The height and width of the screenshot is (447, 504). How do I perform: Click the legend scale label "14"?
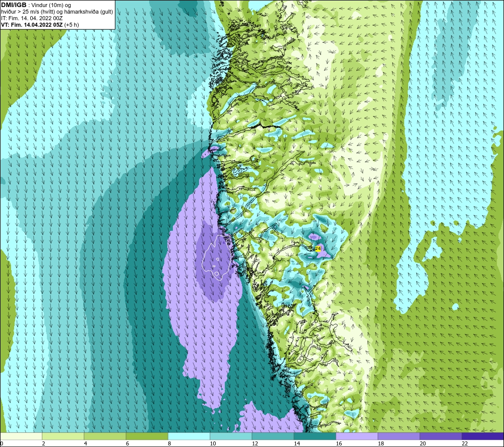(x=297, y=443)
